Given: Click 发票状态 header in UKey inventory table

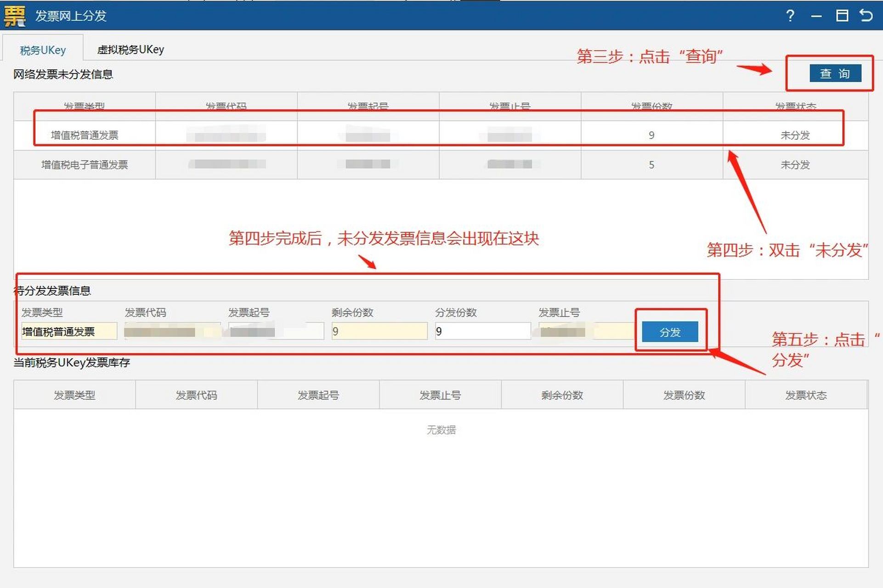Looking at the screenshot, I should tap(806, 395).
